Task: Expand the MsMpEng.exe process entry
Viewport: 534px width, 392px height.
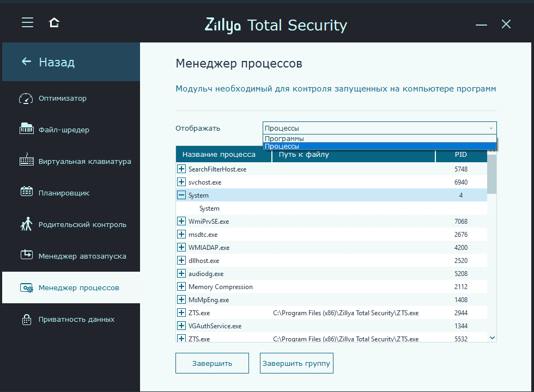Action: click(181, 300)
